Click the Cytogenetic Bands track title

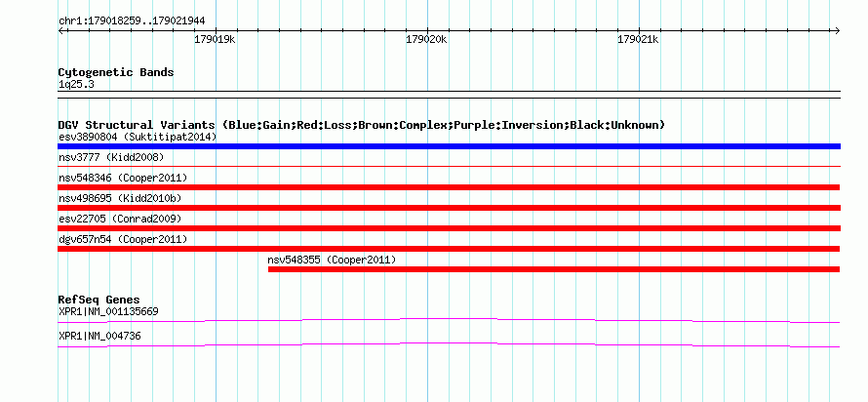[116, 72]
